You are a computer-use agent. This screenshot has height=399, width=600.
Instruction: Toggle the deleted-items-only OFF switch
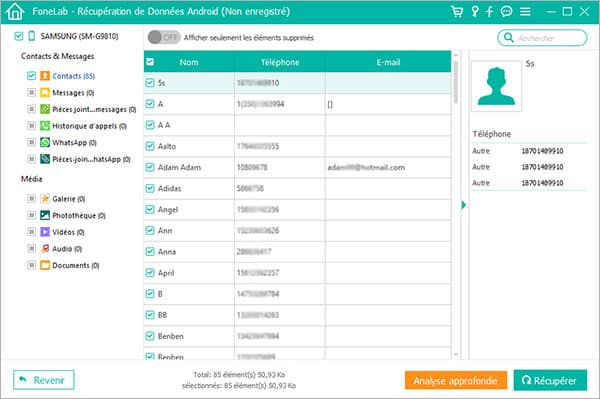[x=164, y=37]
